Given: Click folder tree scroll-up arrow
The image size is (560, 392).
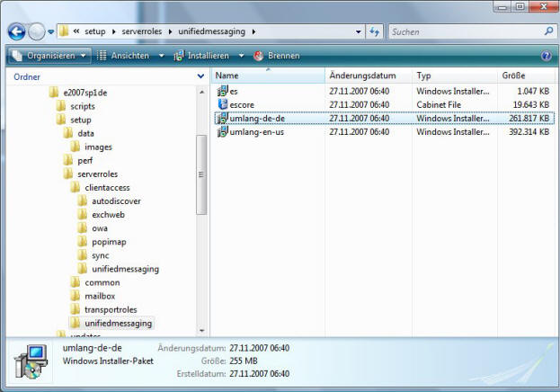Looking at the screenshot, I should point(201,93).
